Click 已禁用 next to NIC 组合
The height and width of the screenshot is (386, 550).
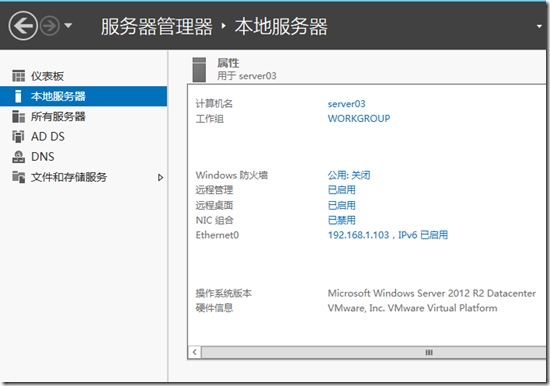pyautogui.click(x=342, y=220)
